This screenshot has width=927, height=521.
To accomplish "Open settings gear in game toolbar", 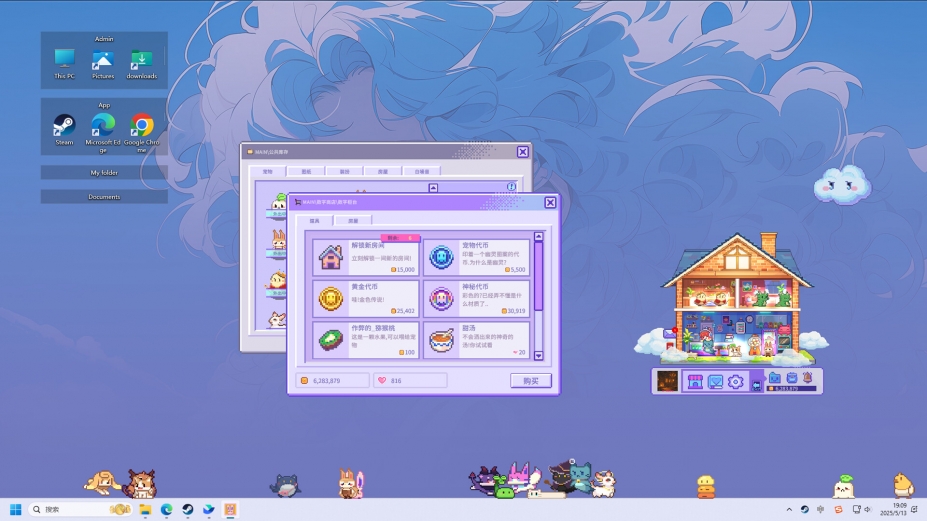I will pos(736,382).
